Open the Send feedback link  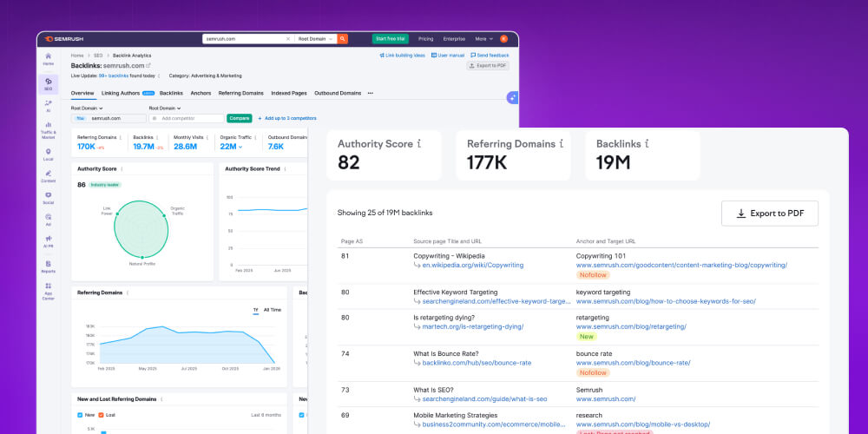[490, 56]
